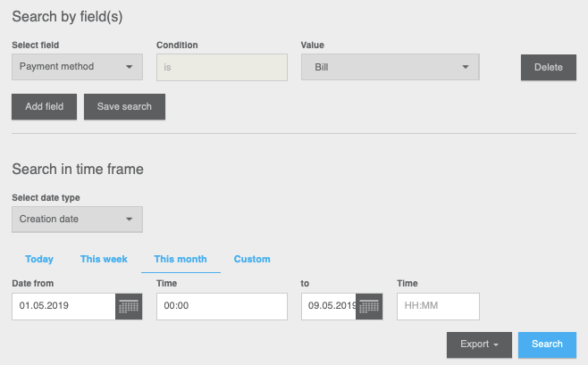Focus the empty HH:MM time field
Viewport: 588px width, 365px height.
(438, 307)
